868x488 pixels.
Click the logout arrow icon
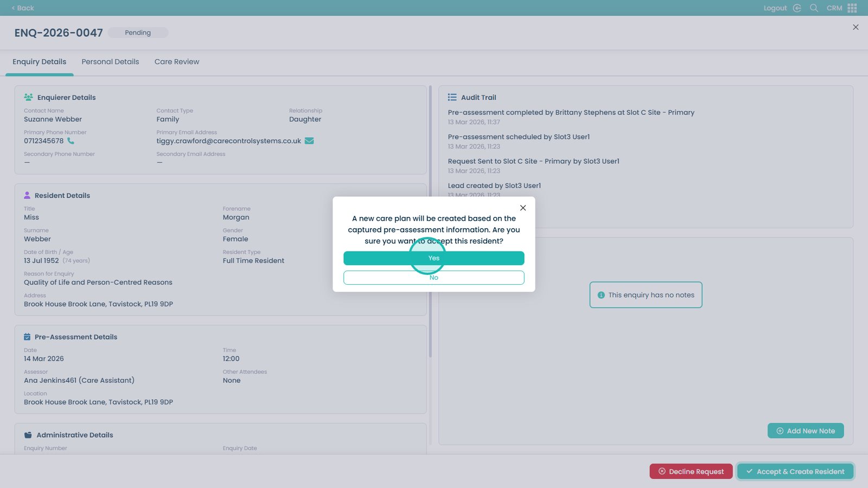(797, 8)
